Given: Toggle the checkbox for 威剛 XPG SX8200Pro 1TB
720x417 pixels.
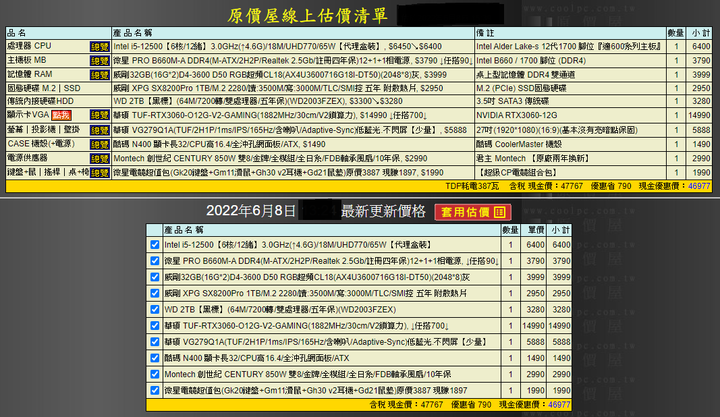Looking at the screenshot, I should [x=155, y=293].
